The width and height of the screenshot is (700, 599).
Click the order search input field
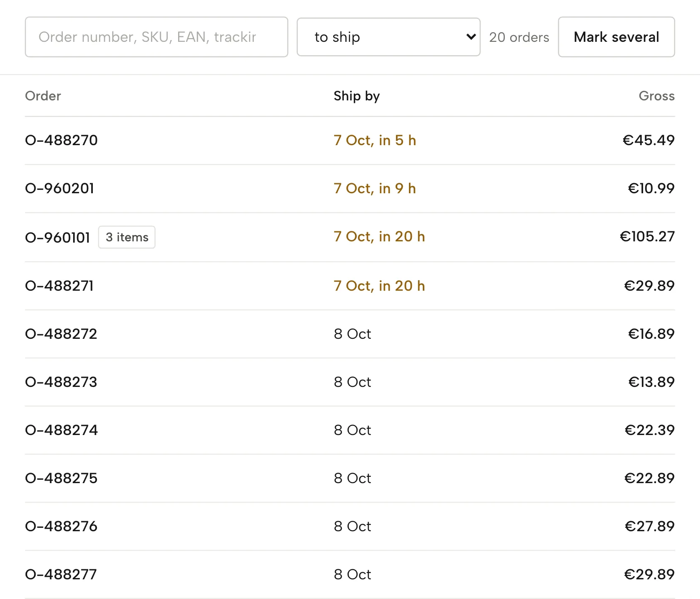coord(156,37)
